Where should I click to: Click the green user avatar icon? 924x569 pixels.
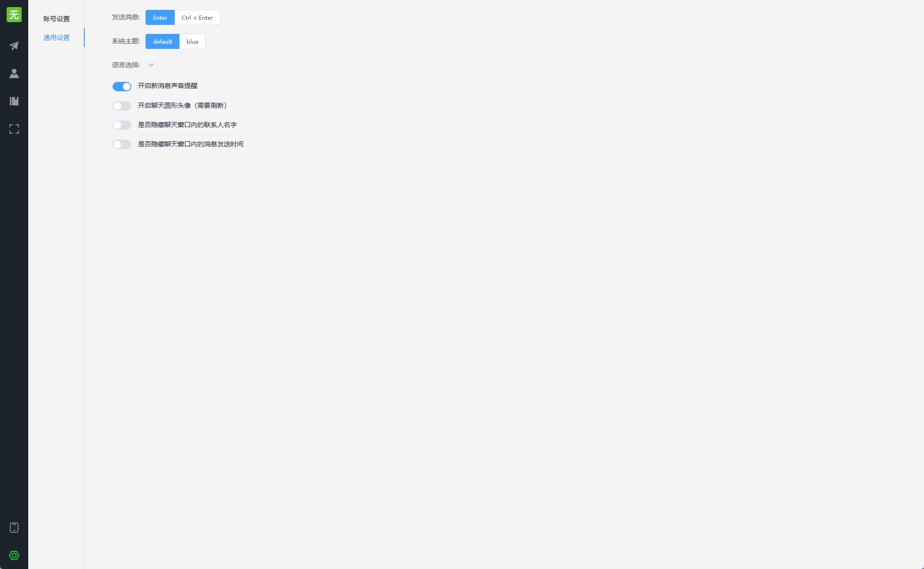click(x=14, y=15)
